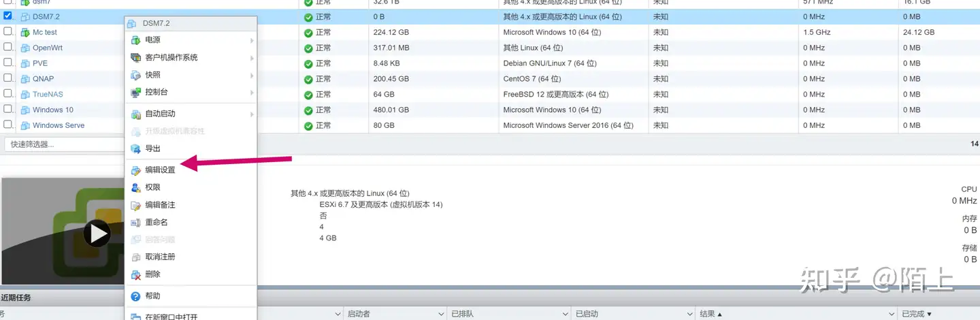This screenshot has width=980, height=320.
Task: Expand the 快照 submenu arrow
Action: pyautogui.click(x=252, y=75)
